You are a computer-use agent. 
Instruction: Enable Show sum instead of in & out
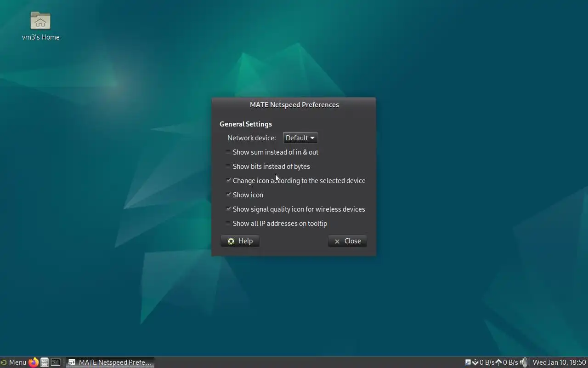pos(228,152)
